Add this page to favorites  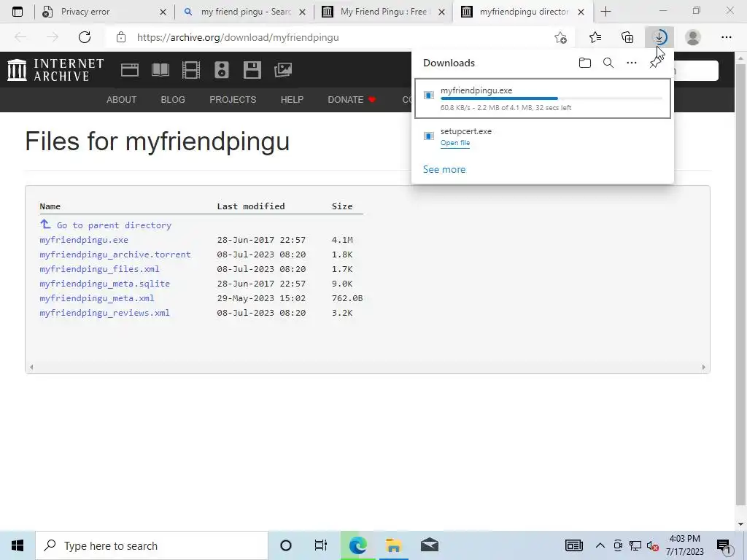(x=561, y=37)
